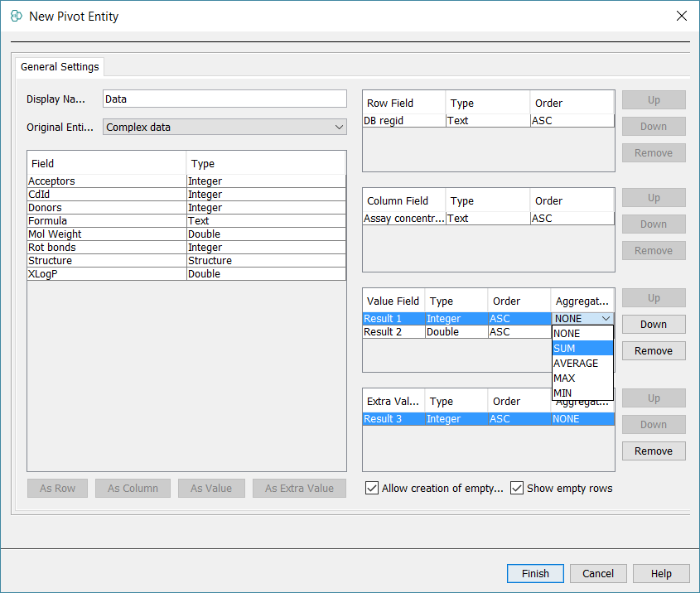Select the Mol Weight field row
Viewport: 700px width, 593px height.
coord(108,234)
